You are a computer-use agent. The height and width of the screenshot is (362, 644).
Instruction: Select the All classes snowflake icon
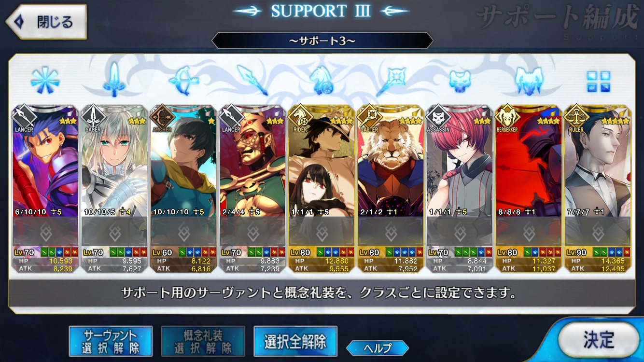(44, 81)
